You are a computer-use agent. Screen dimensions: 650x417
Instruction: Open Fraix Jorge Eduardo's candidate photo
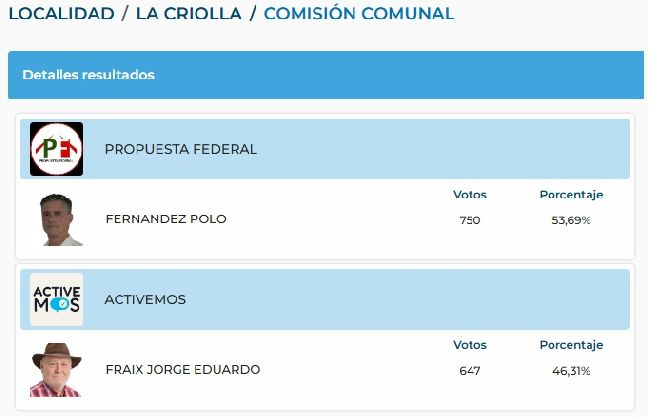(56, 370)
